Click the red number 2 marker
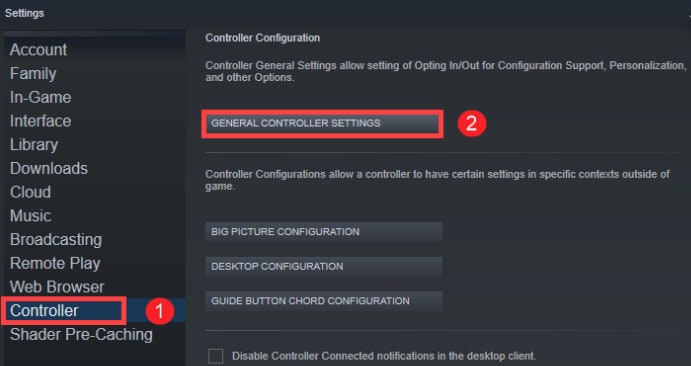Screen dimensions: 691x366 click(472, 124)
